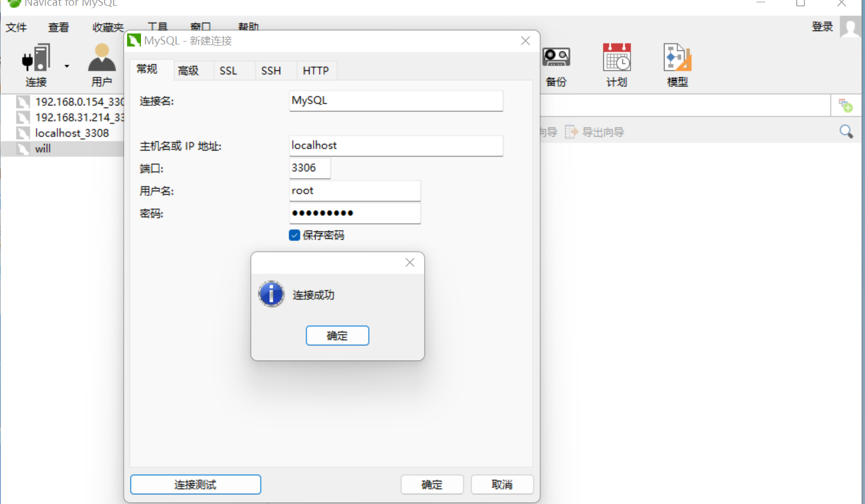Select the 192.168.0.154 connection name
The width and height of the screenshot is (865, 504).
pyautogui.click(x=80, y=102)
